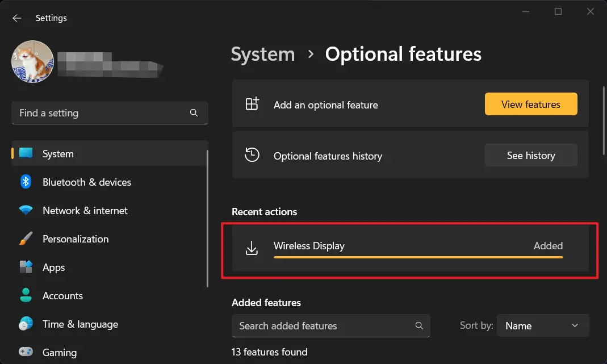Viewport: 607px width, 364px height.
Task: Open the Sort by Name dropdown
Action: point(543,325)
